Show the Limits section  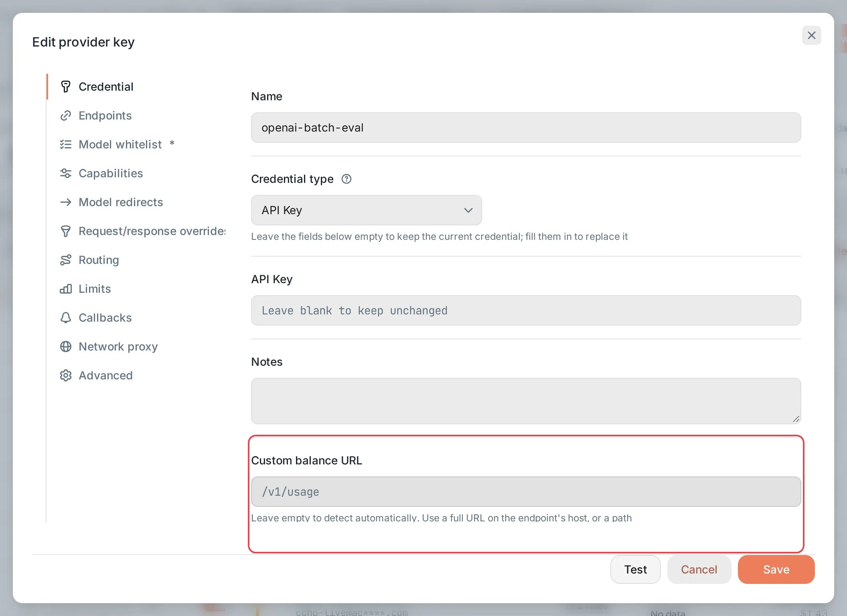(95, 289)
